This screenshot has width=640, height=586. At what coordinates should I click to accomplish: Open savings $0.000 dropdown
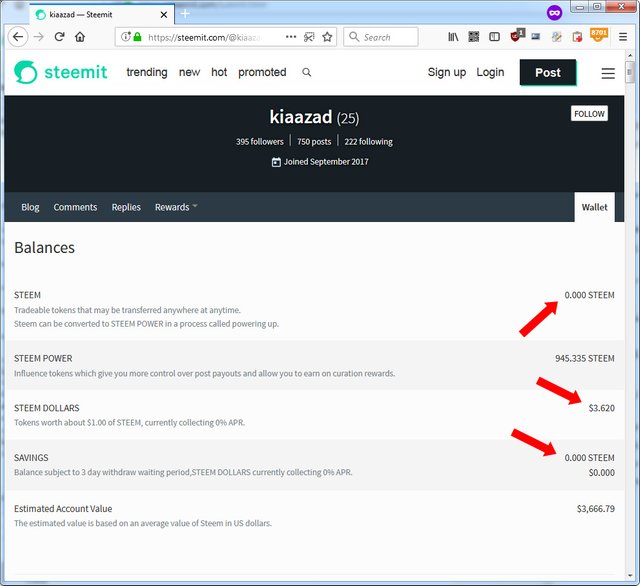coord(602,473)
